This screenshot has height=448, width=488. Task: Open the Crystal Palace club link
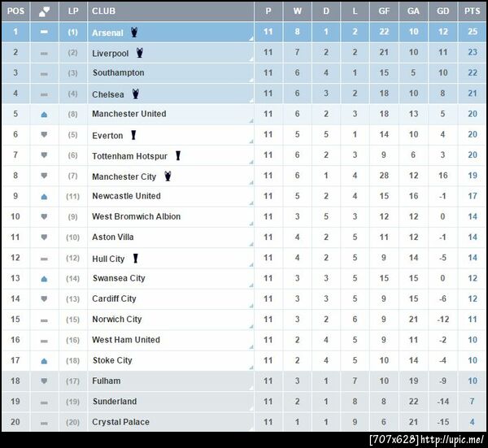click(x=120, y=422)
